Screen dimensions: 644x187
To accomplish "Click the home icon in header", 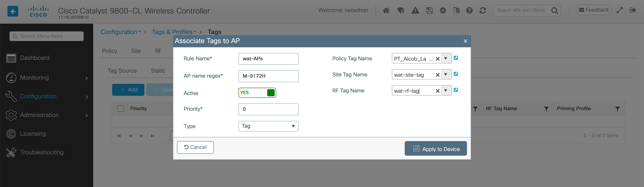I will (386, 10).
